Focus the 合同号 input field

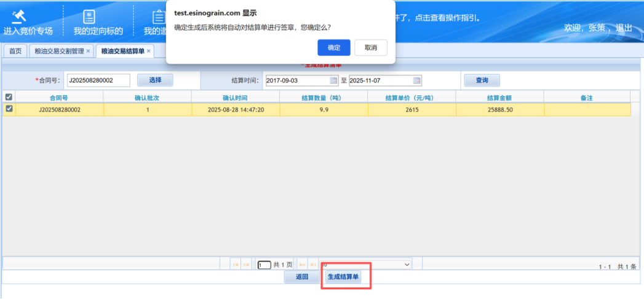pyautogui.click(x=98, y=80)
